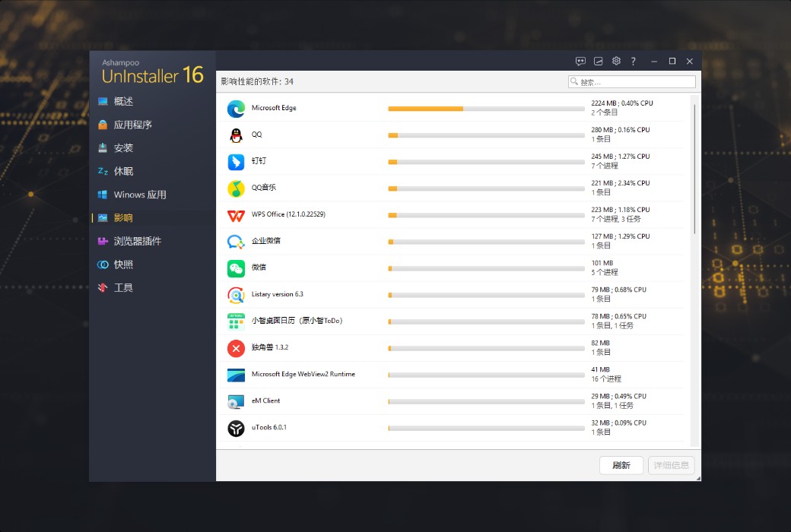Select the QQ penguin icon
791x532 pixels.
click(236, 135)
